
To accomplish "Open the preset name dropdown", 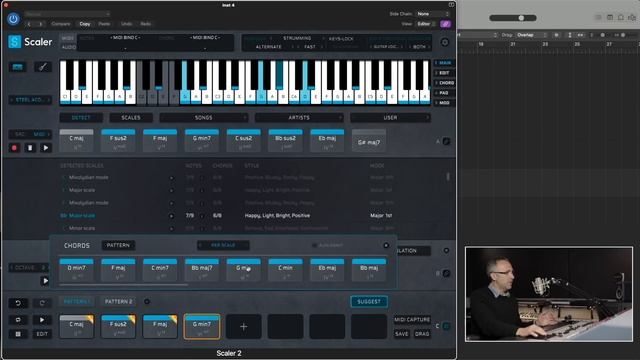I will pyautogui.click(x=67, y=14).
